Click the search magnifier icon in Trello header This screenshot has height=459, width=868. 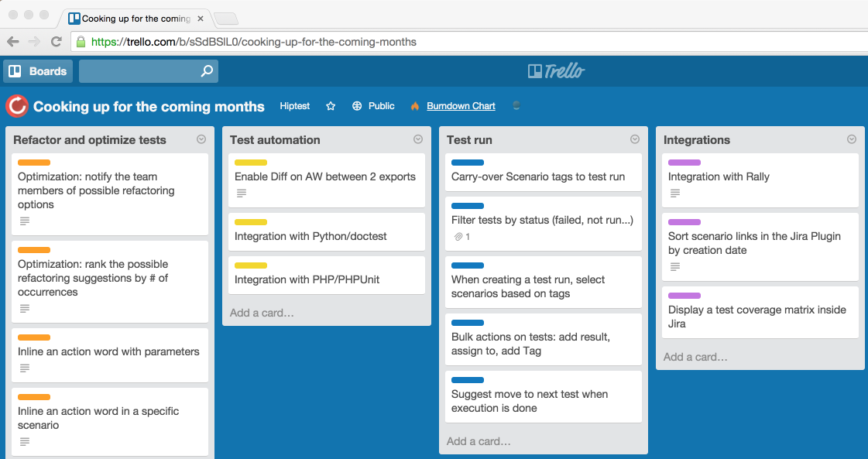pyautogui.click(x=207, y=71)
